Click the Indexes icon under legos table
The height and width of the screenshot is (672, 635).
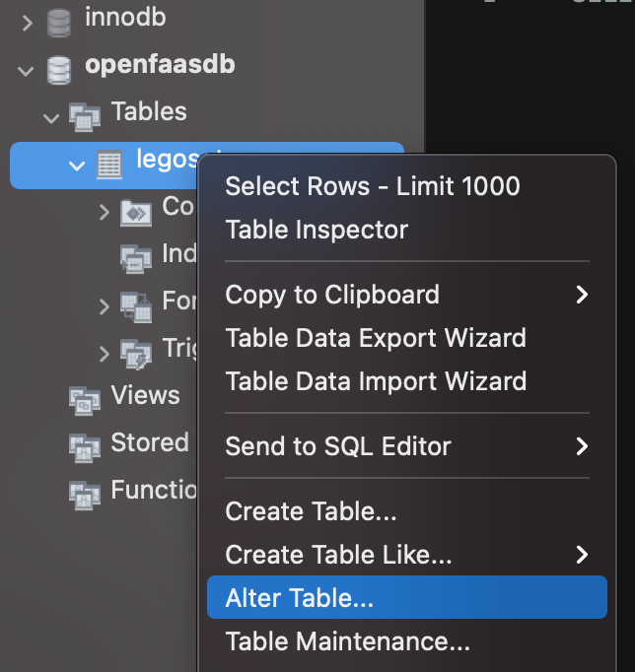[x=135, y=257]
